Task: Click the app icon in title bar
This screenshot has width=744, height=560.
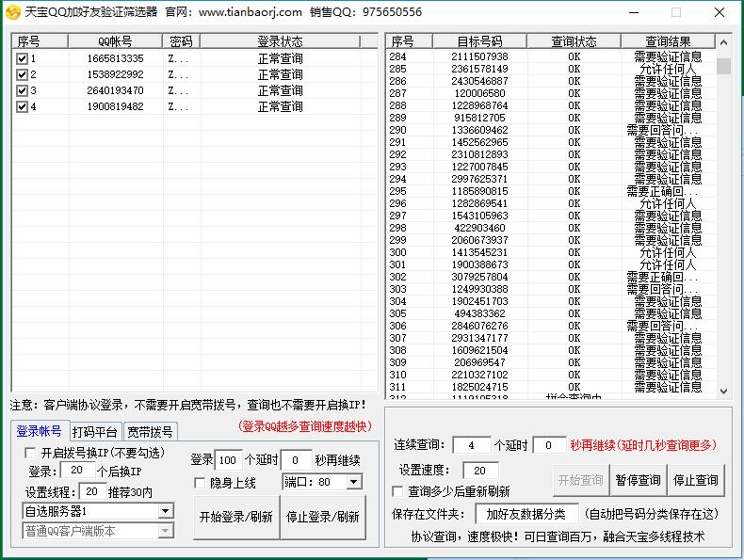Action: (x=13, y=12)
